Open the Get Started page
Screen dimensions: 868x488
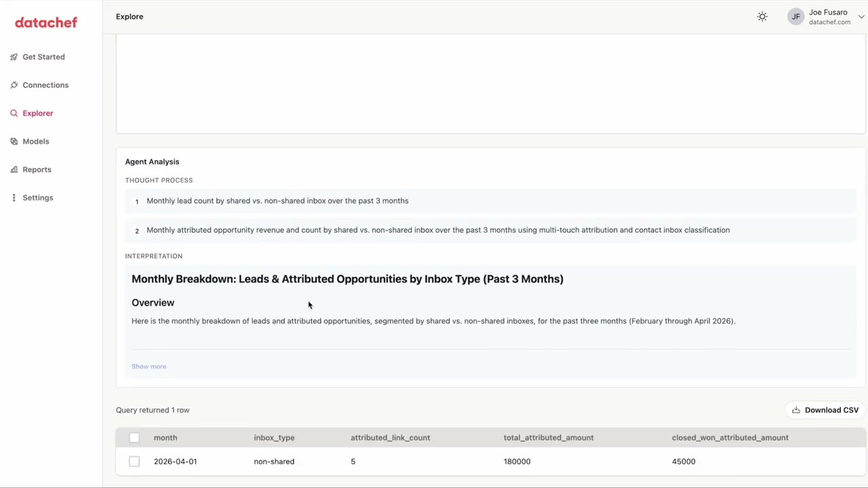(43, 57)
